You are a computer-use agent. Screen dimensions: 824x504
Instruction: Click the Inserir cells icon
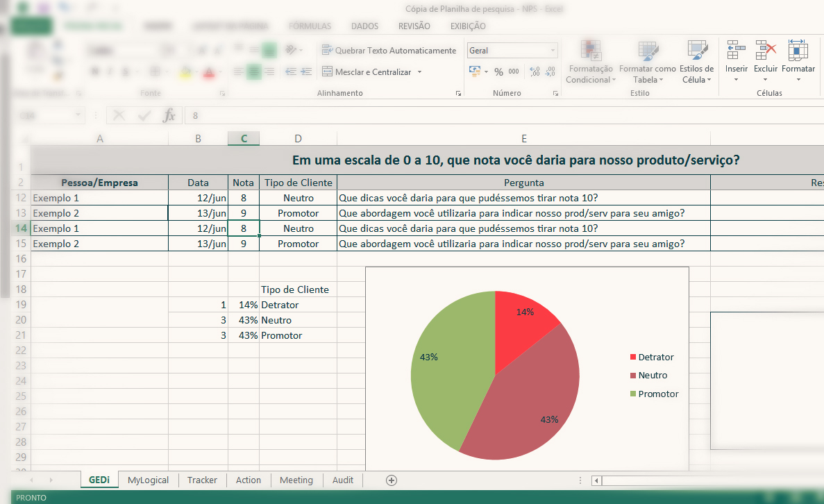click(736, 52)
